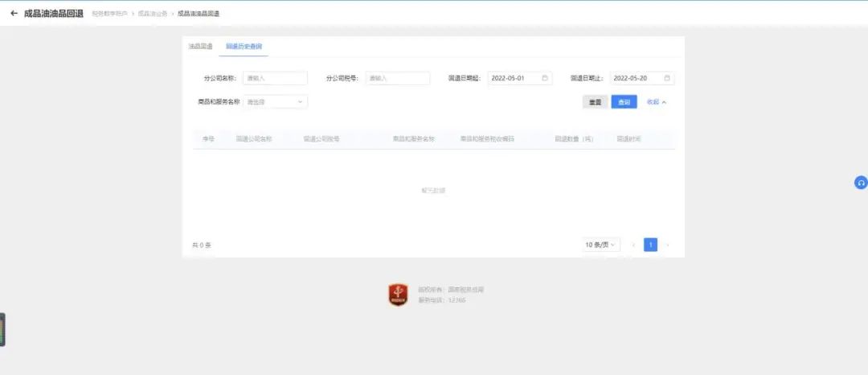868x375 pixels.
Task: Switch to the 油品回退 tab
Action: 200,47
